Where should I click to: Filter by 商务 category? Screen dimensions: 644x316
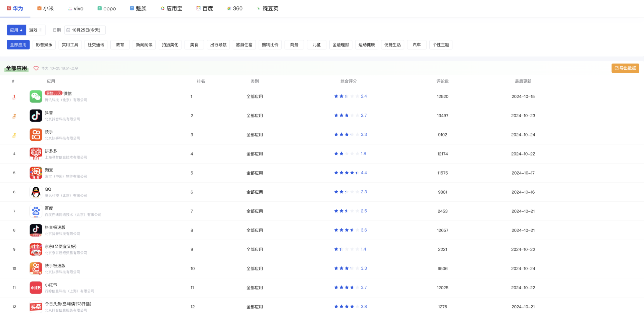(x=294, y=45)
